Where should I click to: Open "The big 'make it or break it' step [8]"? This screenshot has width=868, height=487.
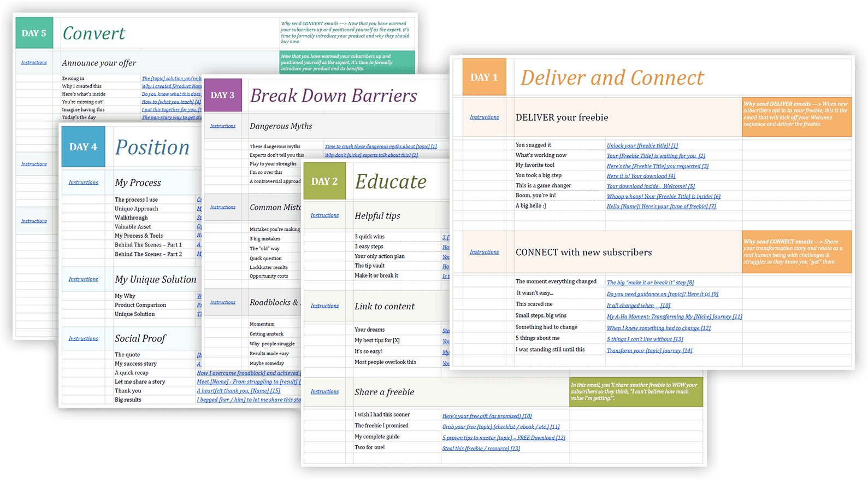[x=650, y=283]
